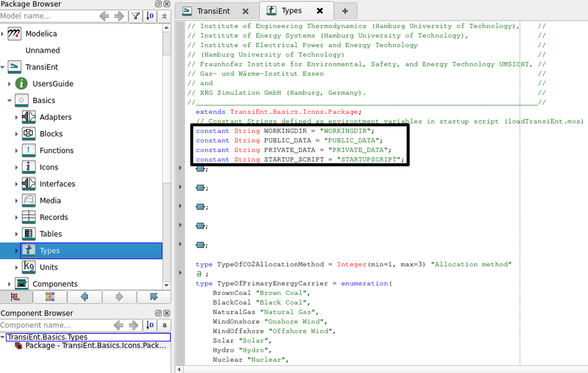Click the Interfaces package icon
The height and width of the screenshot is (373, 588).
point(29,184)
